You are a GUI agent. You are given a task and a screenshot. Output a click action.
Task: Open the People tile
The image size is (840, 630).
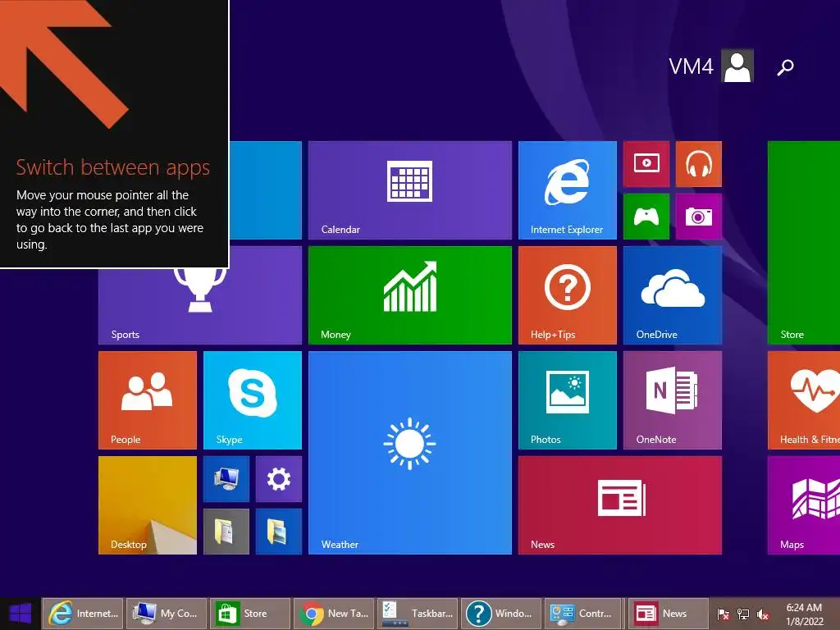(x=148, y=400)
